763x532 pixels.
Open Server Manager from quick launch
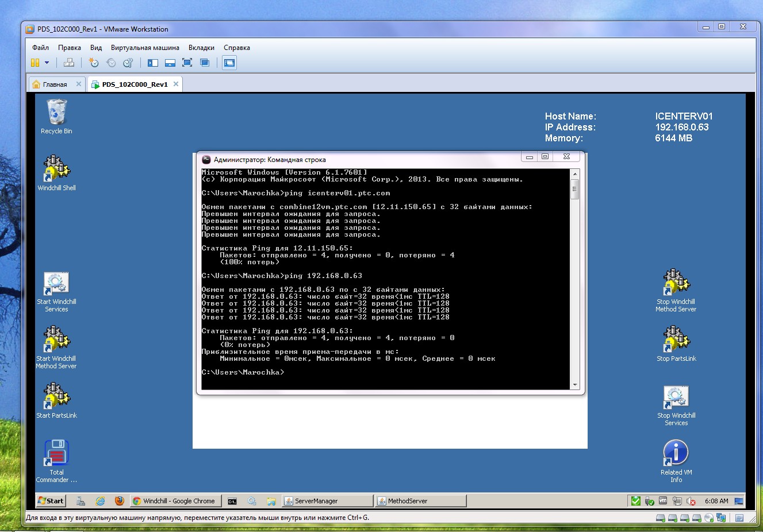[x=80, y=501]
